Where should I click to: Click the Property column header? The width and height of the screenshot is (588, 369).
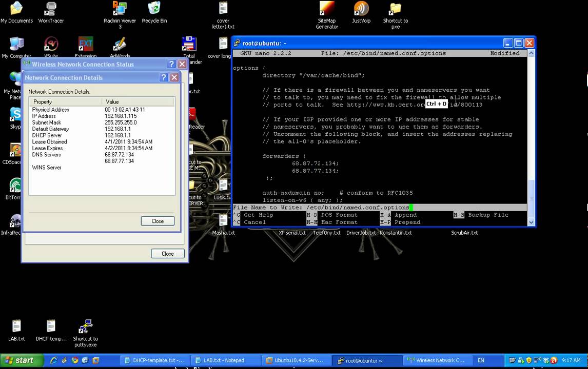pyautogui.click(x=65, y=101)
